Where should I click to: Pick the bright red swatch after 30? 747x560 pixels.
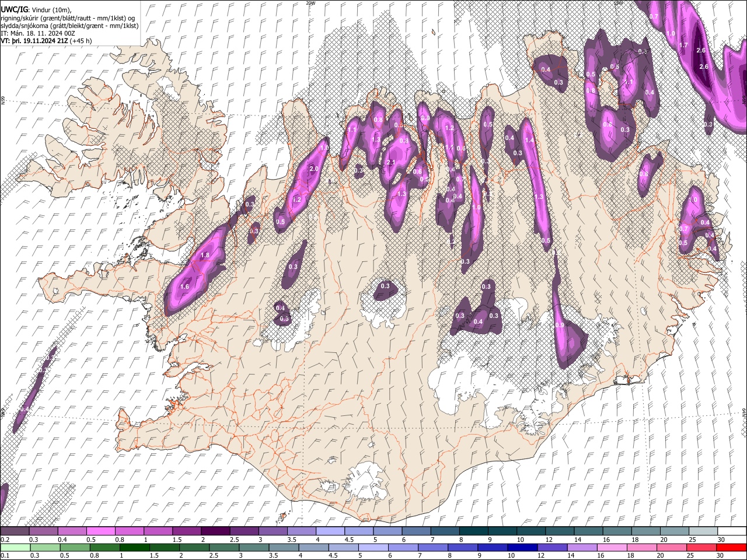point(731,547)
